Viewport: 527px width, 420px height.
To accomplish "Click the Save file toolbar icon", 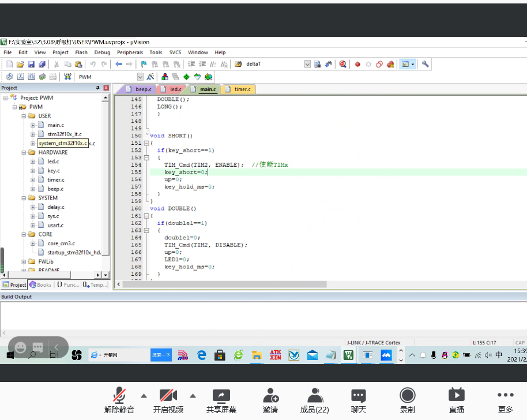I will [32, 64].
